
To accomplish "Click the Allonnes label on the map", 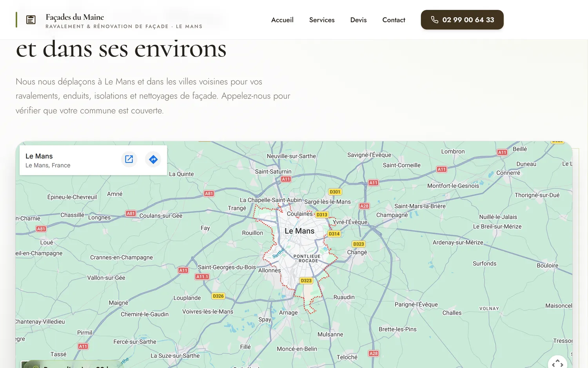I will [270, 270].
